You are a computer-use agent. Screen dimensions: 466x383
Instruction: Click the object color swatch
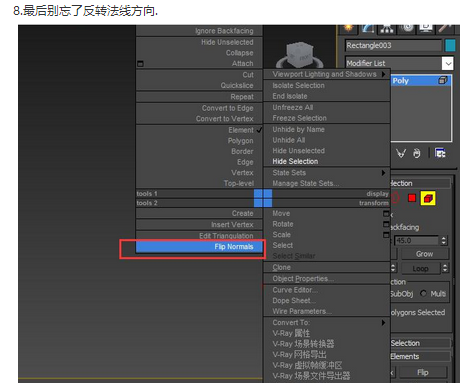point(451,45)
